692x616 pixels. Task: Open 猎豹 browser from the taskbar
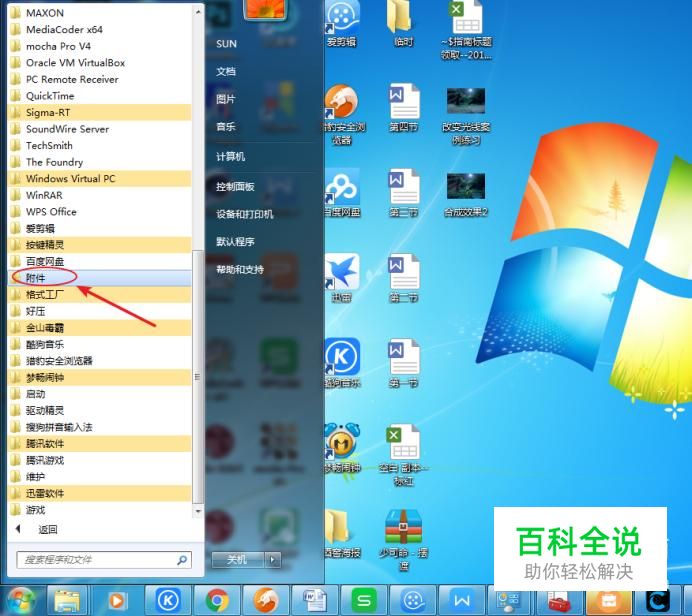click(x=266, y=601)
